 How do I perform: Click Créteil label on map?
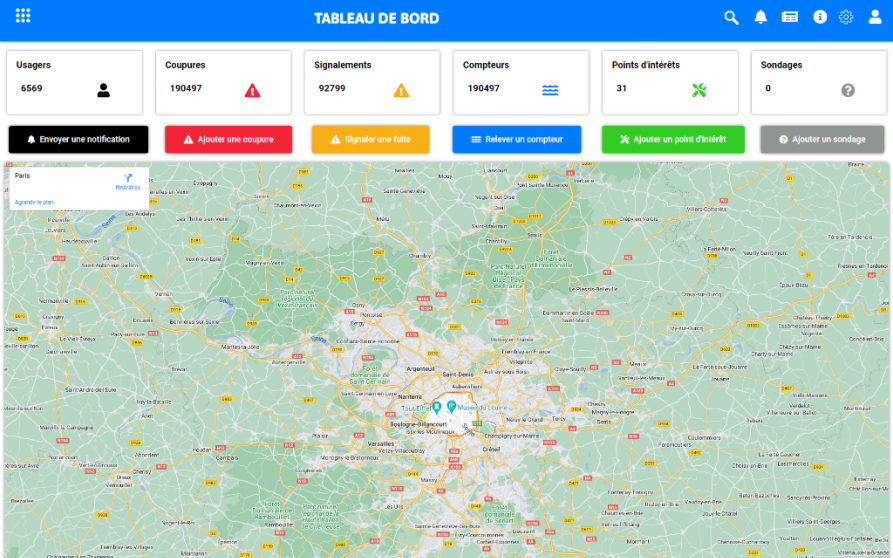491,449
